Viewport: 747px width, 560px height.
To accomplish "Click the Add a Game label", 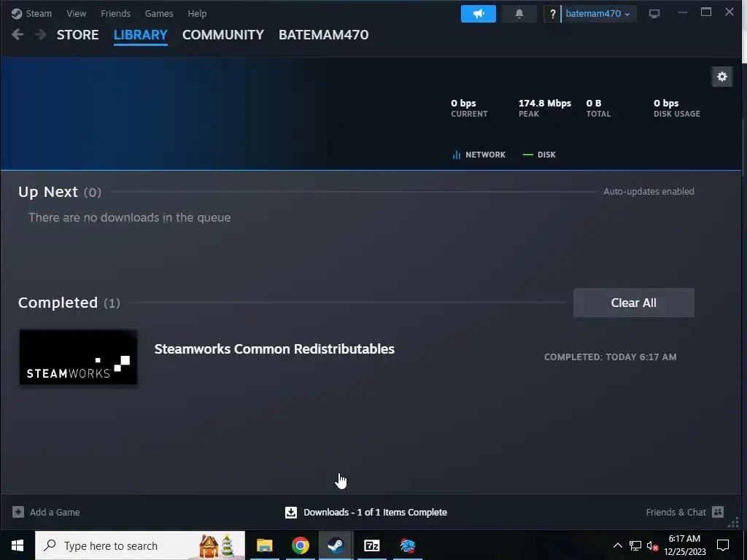I will click(x=55, y=513).
